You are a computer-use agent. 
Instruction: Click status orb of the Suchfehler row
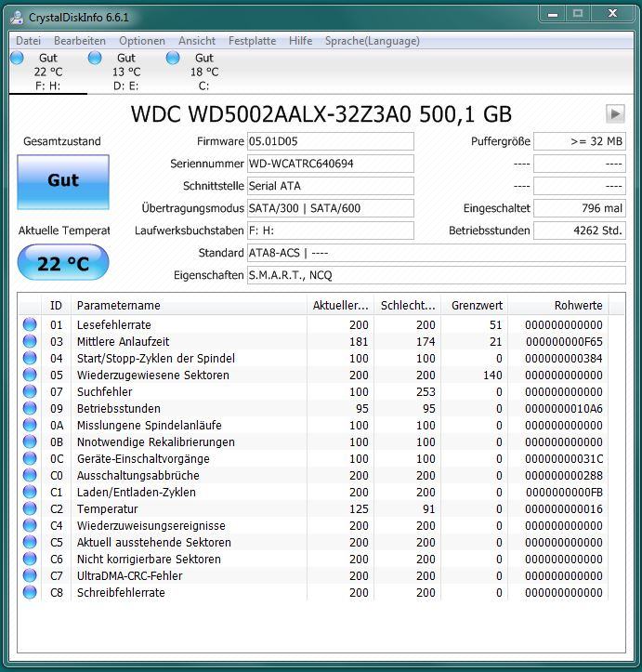[30, 391]
